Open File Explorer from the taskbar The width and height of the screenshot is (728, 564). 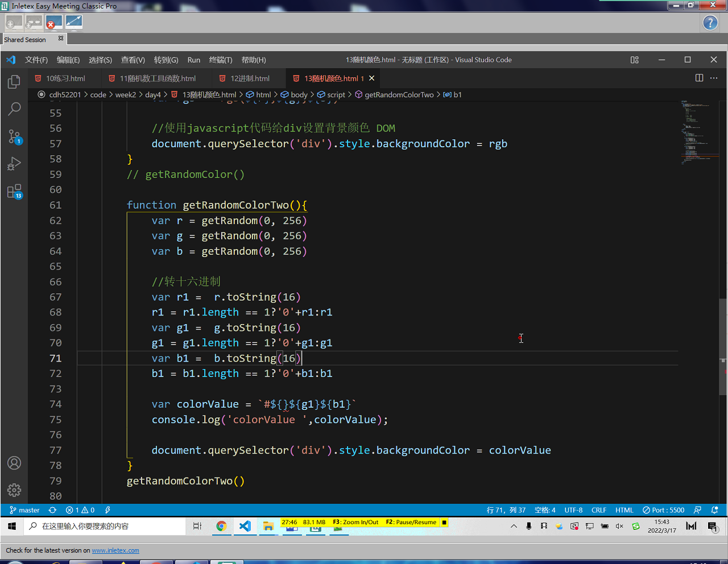click(x=268, y=526)
